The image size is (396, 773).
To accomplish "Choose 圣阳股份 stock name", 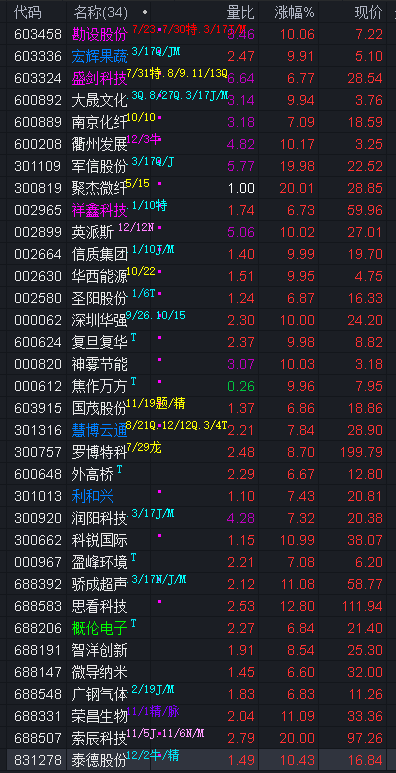I will [100, 298].
